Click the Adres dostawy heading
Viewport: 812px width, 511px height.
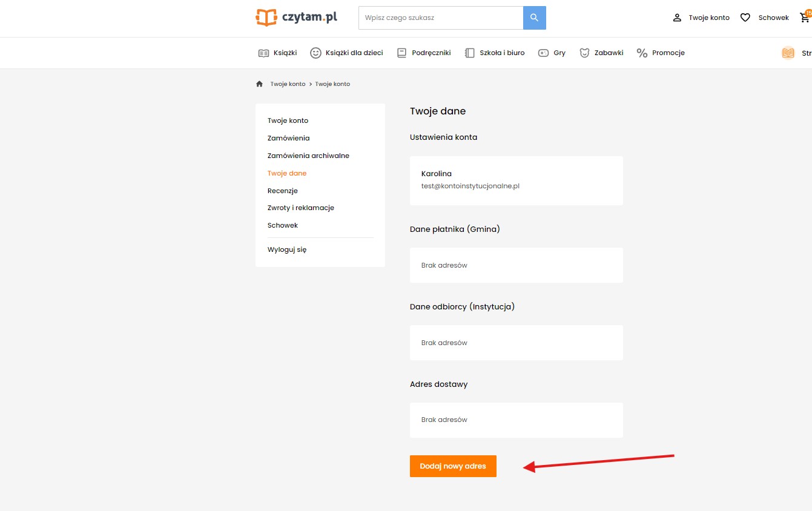[x=439, y=384]
